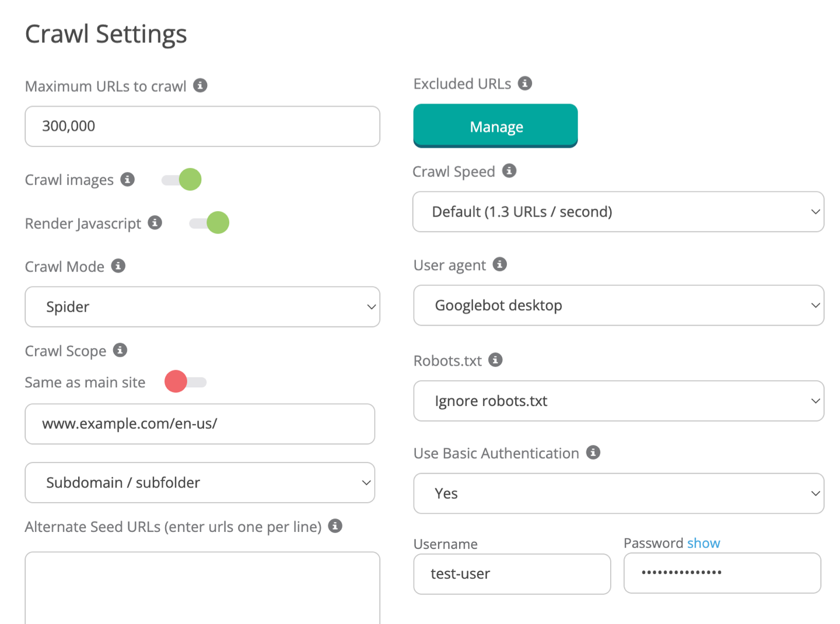Click the info icon beside Crawl images
The height and width of the screenshot is (624, 840).
point(127,179)
